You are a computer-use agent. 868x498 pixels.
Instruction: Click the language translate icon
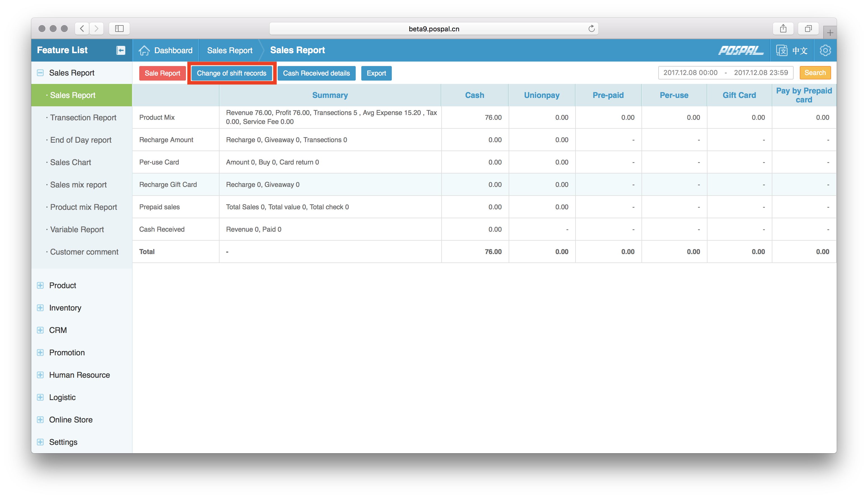tap(782, 50)
